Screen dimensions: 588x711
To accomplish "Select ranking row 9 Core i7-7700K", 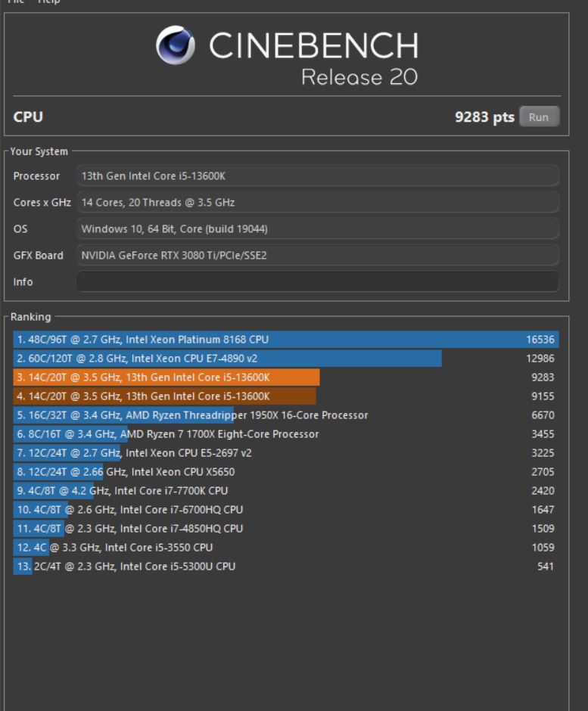I will [286, 491].
